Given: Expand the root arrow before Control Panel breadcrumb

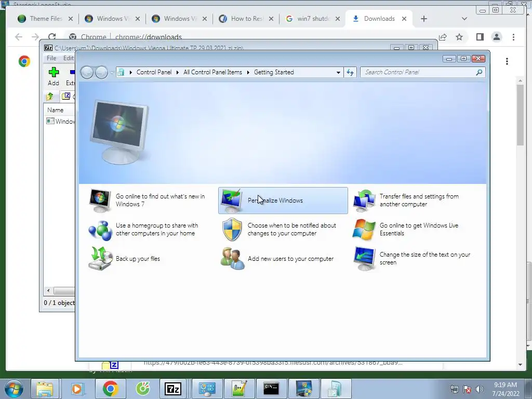Looking at the screenshot, I should [130, 72].
